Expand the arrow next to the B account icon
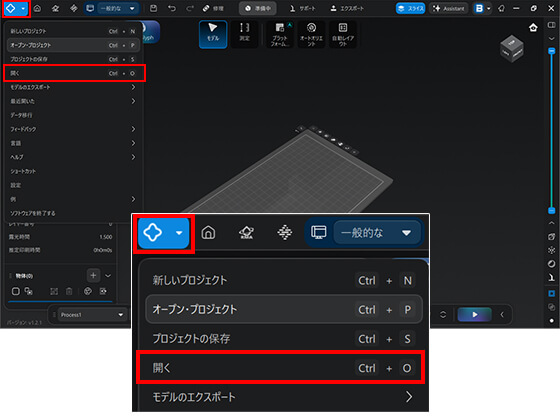 coord(489,8)
